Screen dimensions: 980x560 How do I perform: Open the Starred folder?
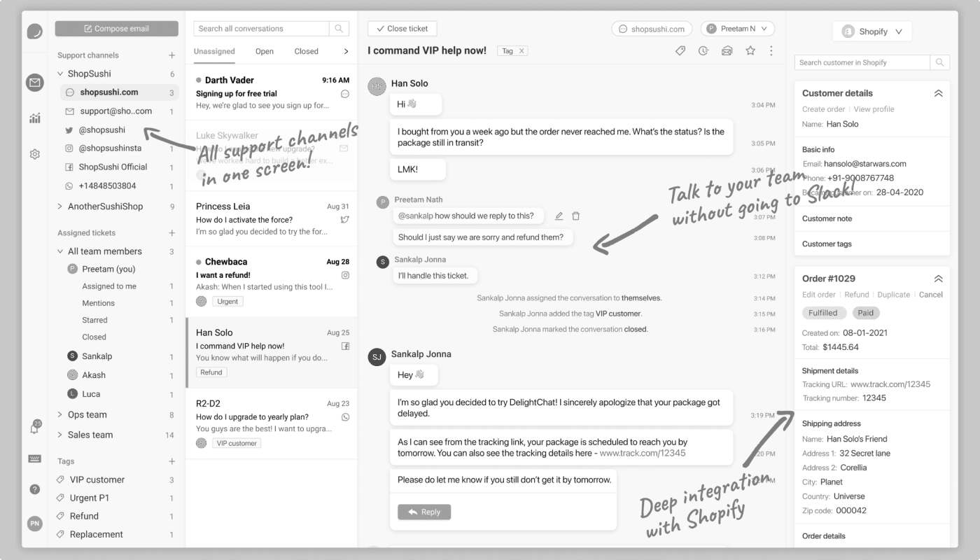[x=94, y=320]
